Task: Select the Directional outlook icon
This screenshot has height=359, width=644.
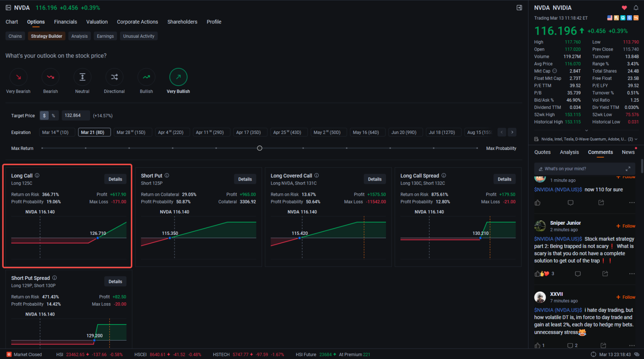Action: [x=114, y=77]
